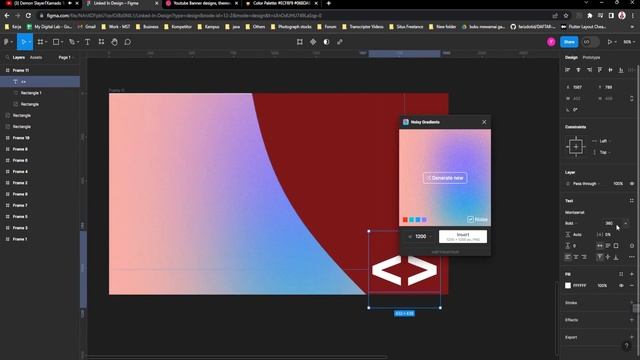Toggle layer visibility eye next to 100%
640x360 pixels.
pos(632,184)
